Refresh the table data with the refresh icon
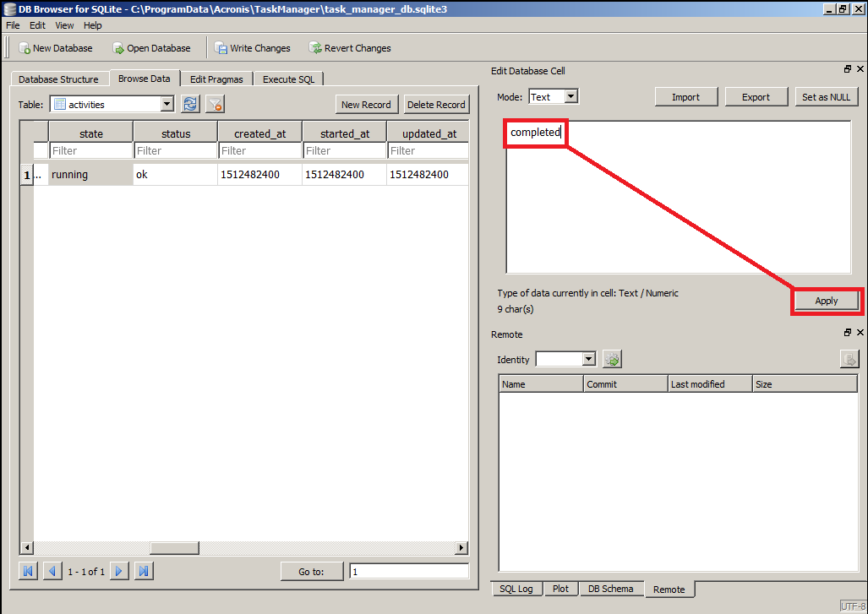This screenshot has height=614, width=868. pos(190,104)
